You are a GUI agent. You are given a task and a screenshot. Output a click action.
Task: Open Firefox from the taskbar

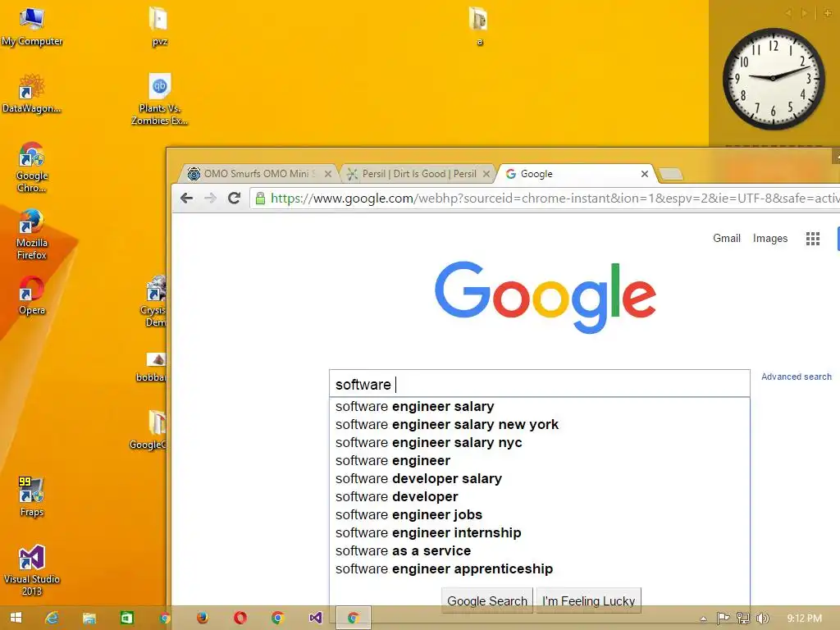(x=202, y=618)
